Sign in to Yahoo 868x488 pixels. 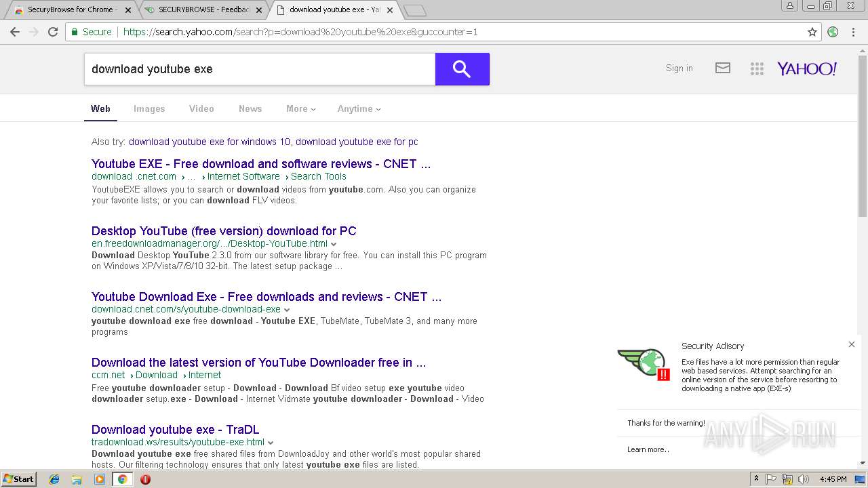679,68
